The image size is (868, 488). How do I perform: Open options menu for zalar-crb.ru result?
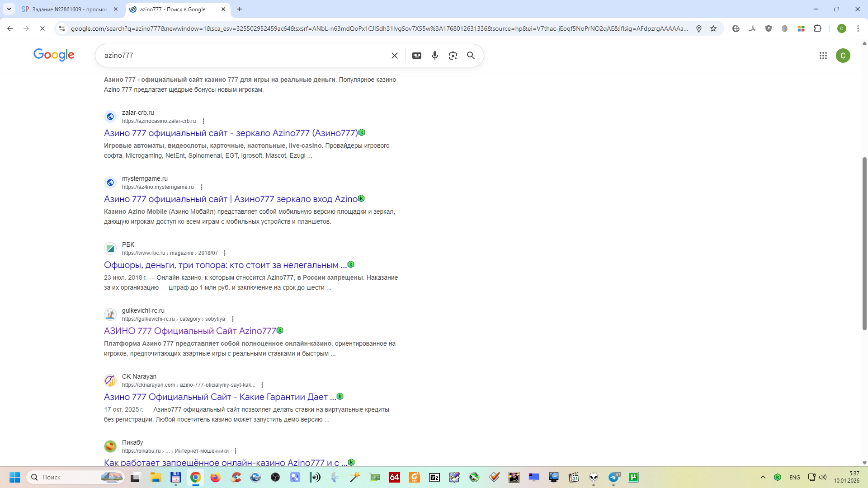203,121
